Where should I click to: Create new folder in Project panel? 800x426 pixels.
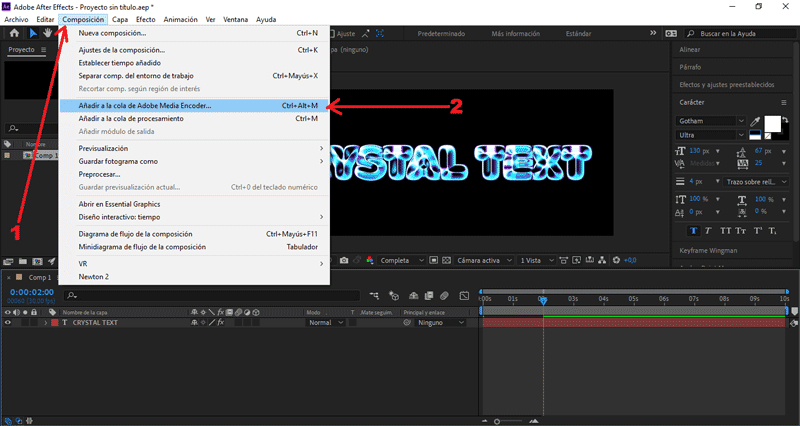pyautogui.click(x=22, y=261)
